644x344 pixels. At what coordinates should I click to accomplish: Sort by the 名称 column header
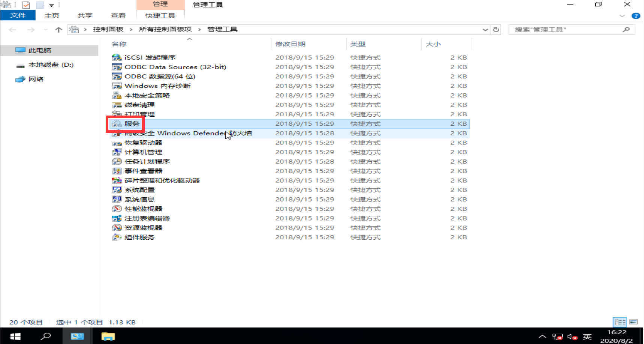click(x=119, y=44)
